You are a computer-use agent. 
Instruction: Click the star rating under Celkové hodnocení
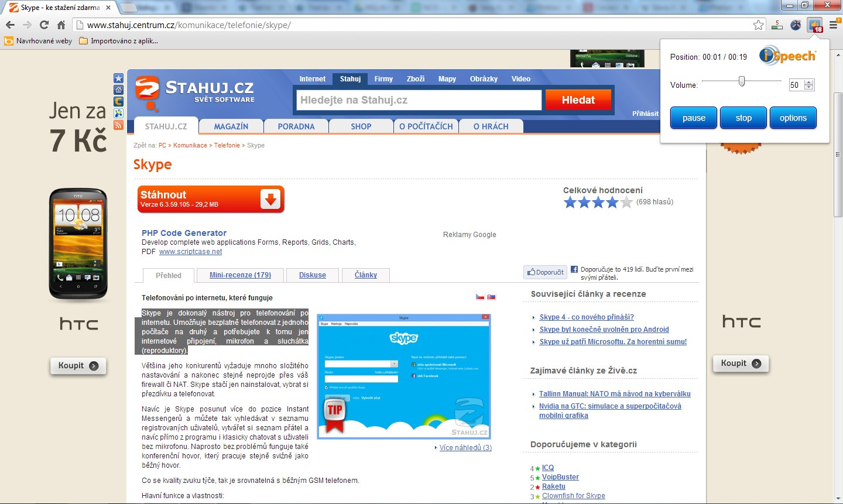[x=598, y=203]
